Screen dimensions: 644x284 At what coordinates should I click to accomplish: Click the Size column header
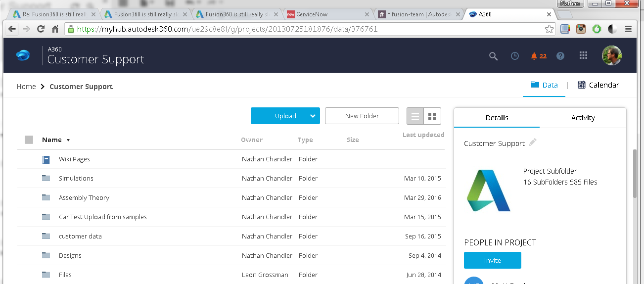coord(353,140)
